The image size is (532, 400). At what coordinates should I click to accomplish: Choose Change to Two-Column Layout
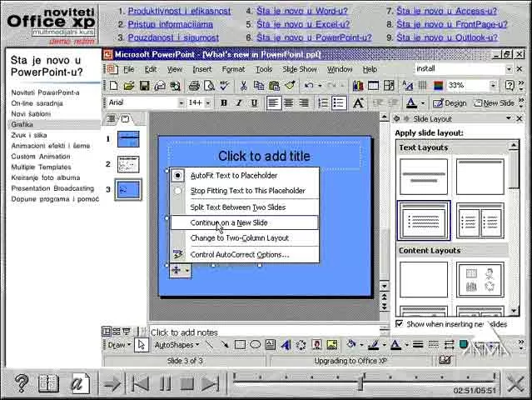[244, 238]
